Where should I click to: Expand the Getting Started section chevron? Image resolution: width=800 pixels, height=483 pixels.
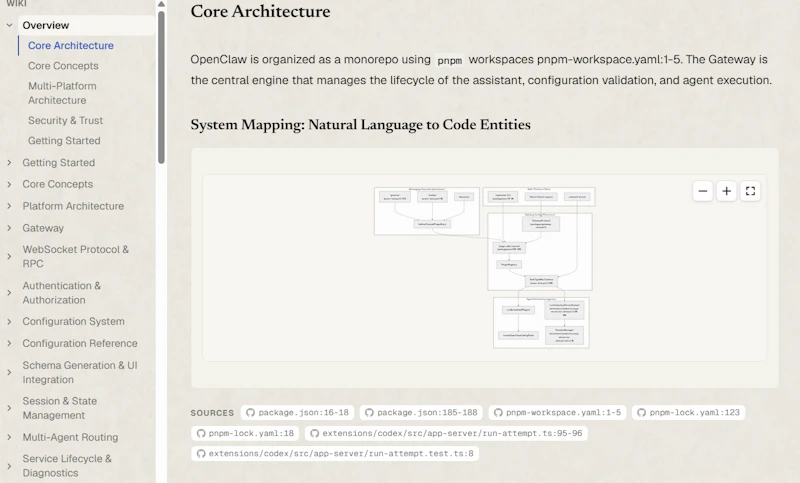(x=9, y=163)
